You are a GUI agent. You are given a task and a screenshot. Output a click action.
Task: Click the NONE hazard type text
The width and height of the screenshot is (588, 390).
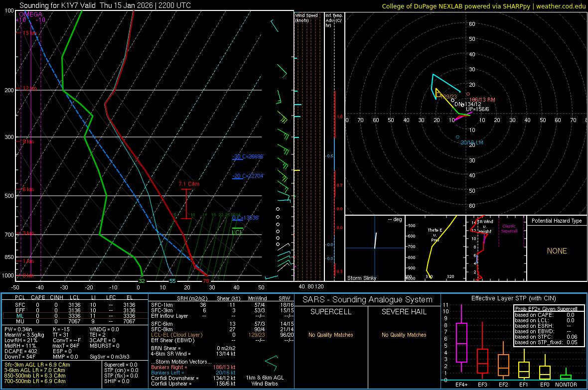557,251
